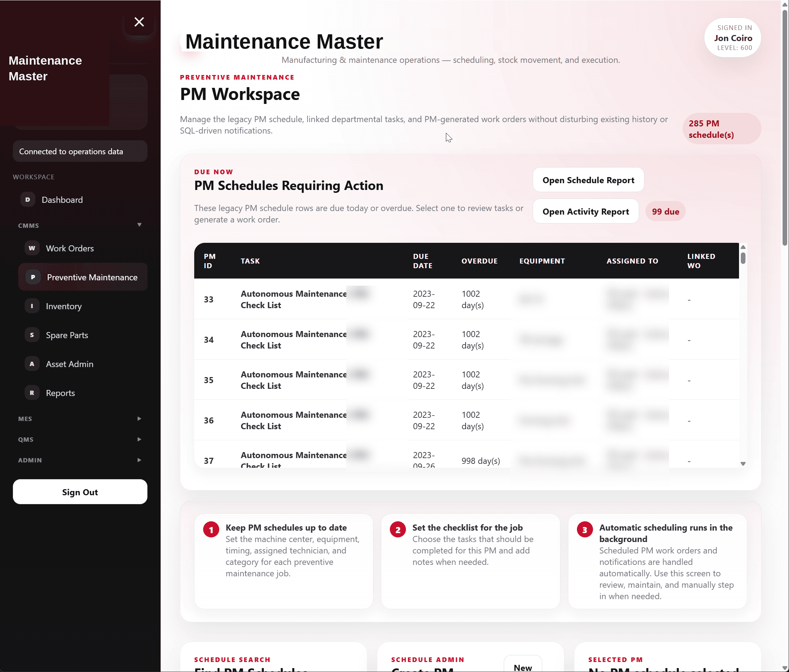
Task: Click the Inventory I icon badge
Action: pos(32,306)
